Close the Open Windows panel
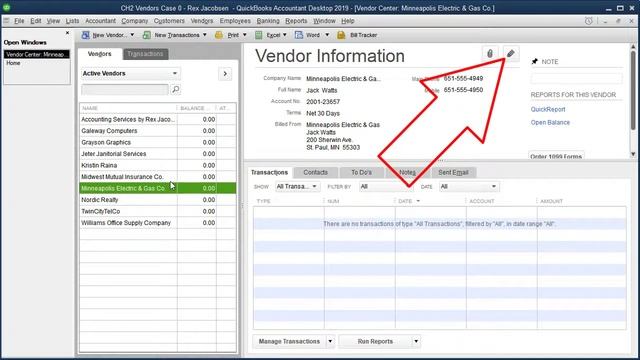The width and height of the screenshot is (640, 360). [x=67, y=33]
